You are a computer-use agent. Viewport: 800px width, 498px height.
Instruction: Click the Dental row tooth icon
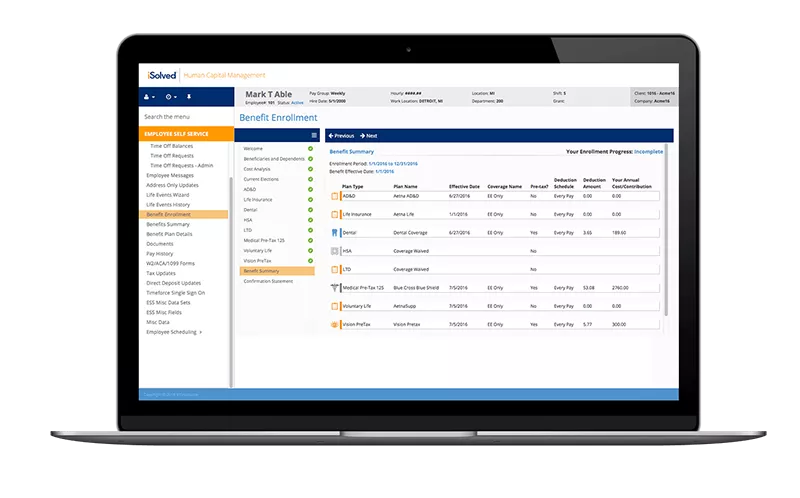[x=335, y=233]
